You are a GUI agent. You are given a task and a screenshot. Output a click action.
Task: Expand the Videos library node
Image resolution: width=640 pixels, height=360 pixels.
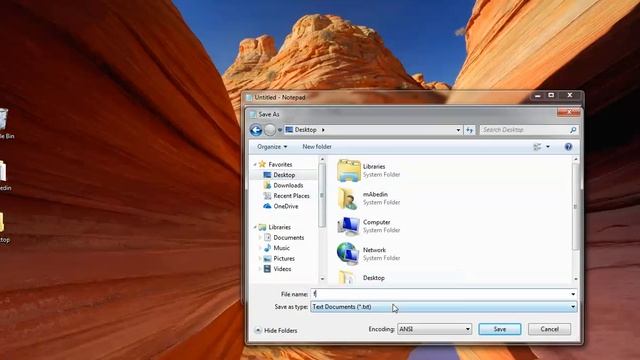coord(260,269)
